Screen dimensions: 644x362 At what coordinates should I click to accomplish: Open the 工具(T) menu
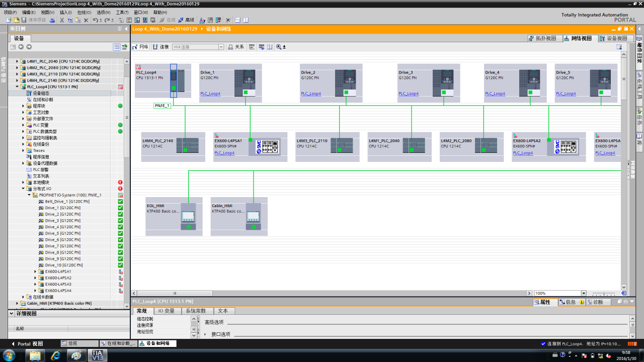point(122,12)
